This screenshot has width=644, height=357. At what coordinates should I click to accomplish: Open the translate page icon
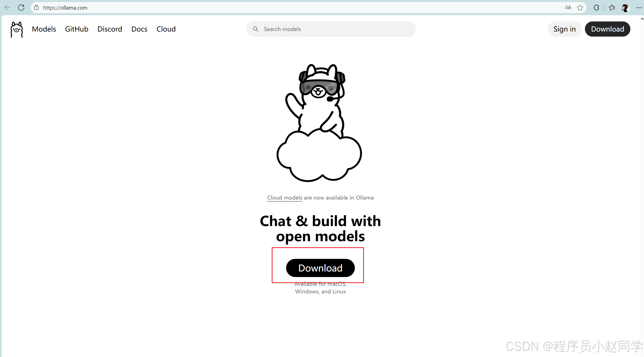pyautogui.click(x=568, y=8)
